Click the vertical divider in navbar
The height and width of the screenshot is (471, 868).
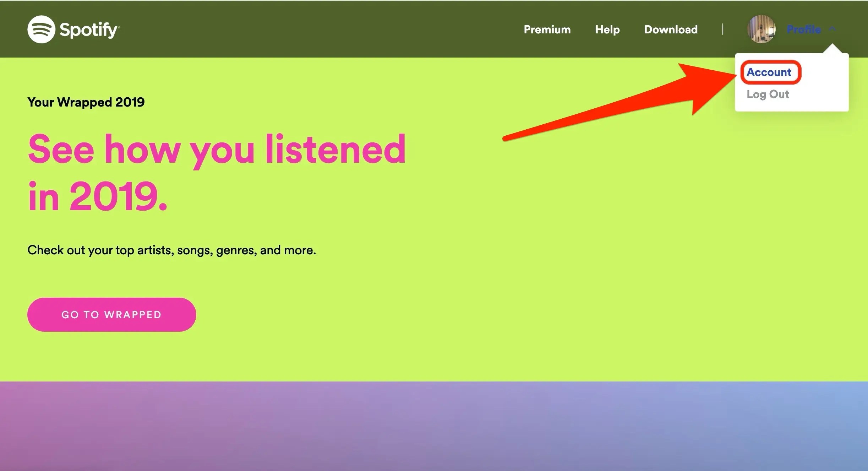pyautogui.click(x=722, y=29)
